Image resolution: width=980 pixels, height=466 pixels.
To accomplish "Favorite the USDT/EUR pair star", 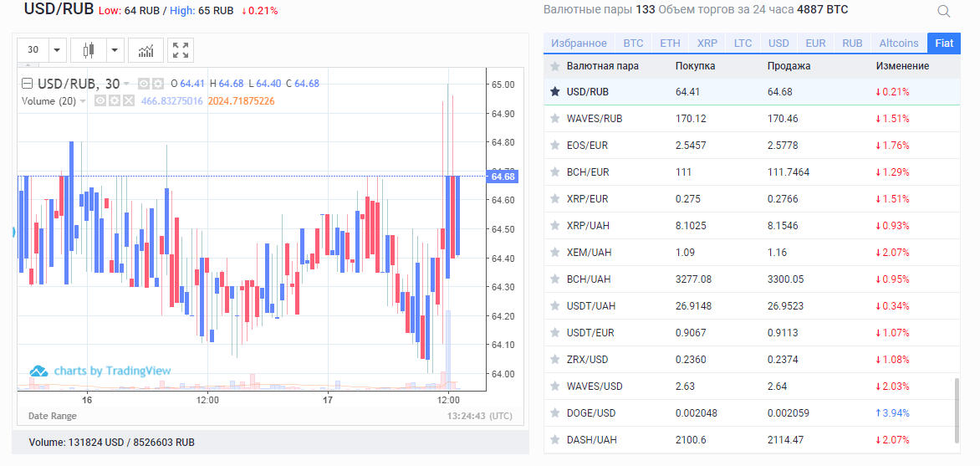I will 554,333.
